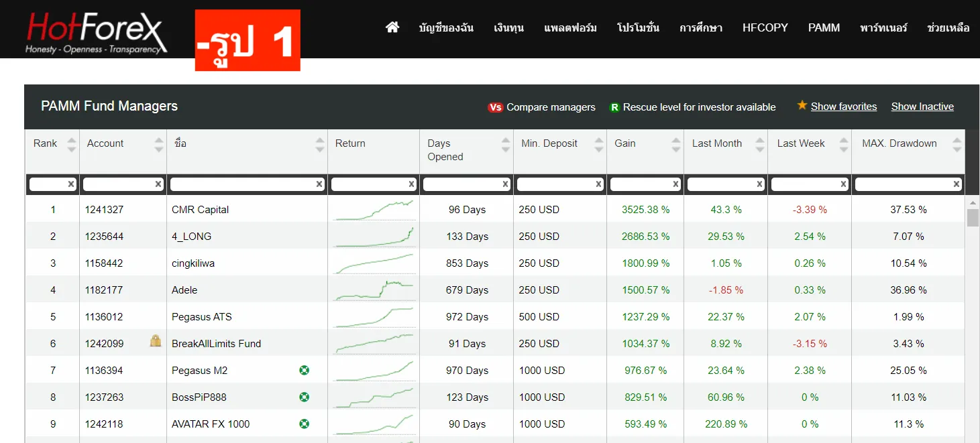
Task: Click the green R rescue level icon
Action: pos(614,107)
